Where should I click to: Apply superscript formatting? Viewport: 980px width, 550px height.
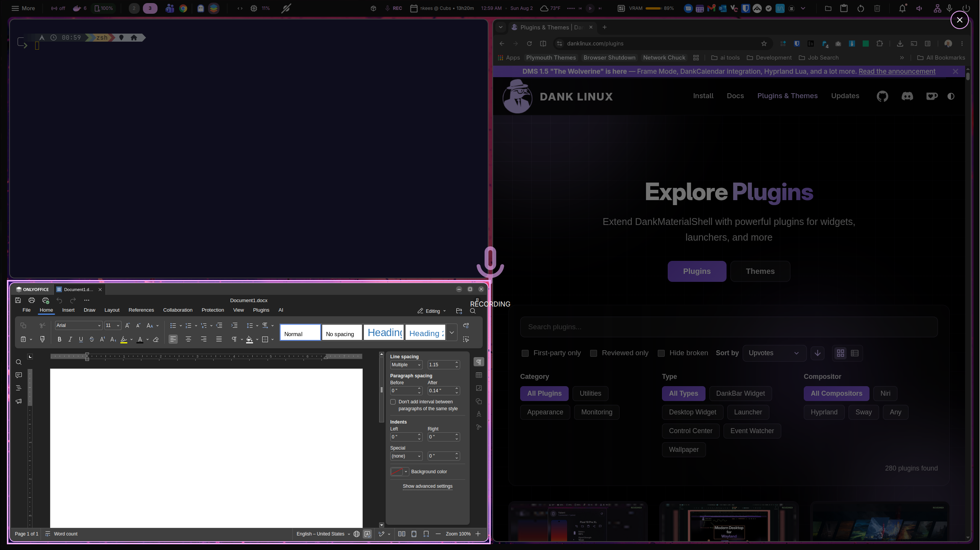tap(102, 339)
